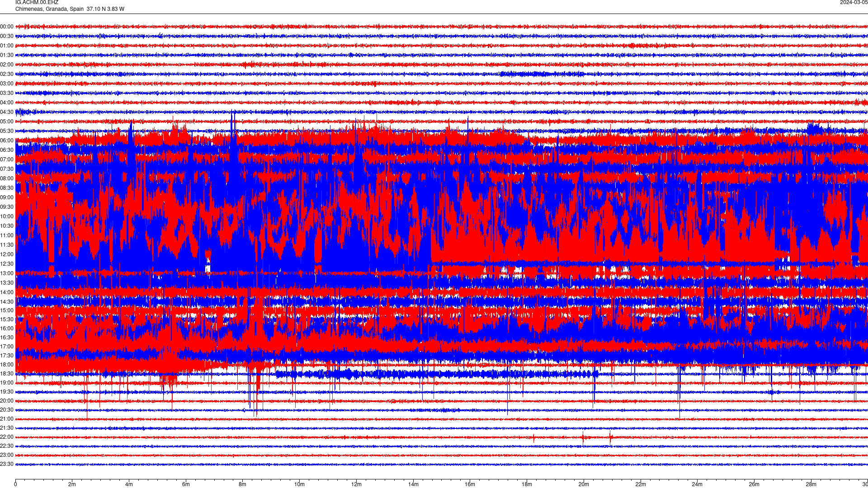The width and height of the screenshot is (868, 488).
Task: Select the 11:30 time row label
Action: (7, 245)
